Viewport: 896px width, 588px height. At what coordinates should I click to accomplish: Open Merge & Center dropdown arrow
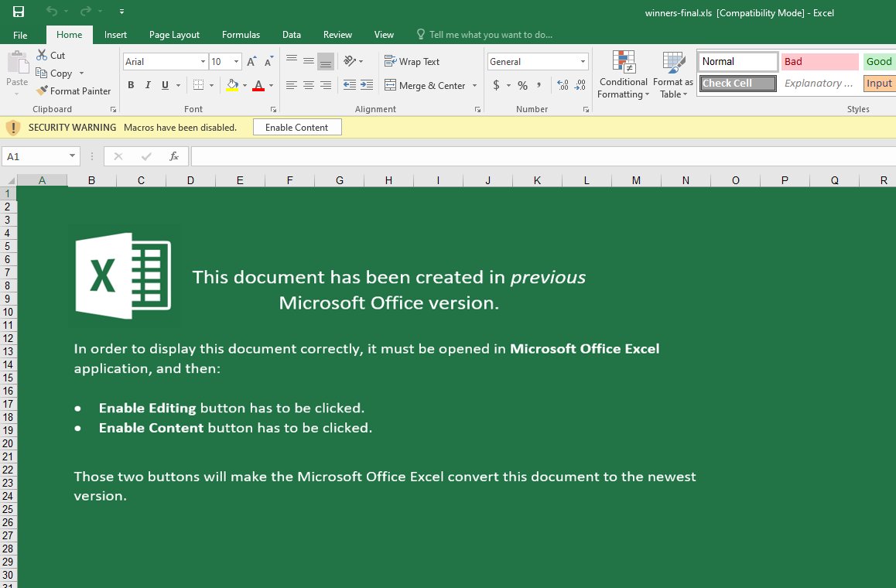click(x=474, y=85)
